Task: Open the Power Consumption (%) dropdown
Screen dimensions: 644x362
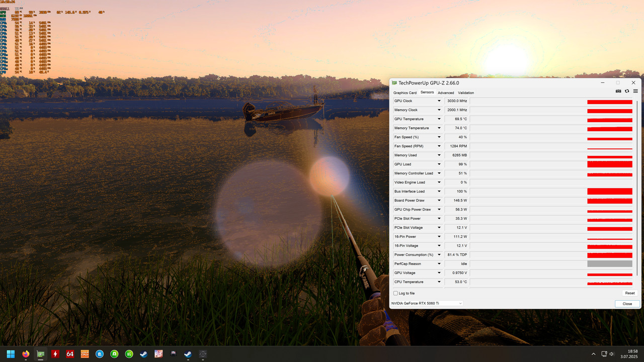Action: pos(439,255)
